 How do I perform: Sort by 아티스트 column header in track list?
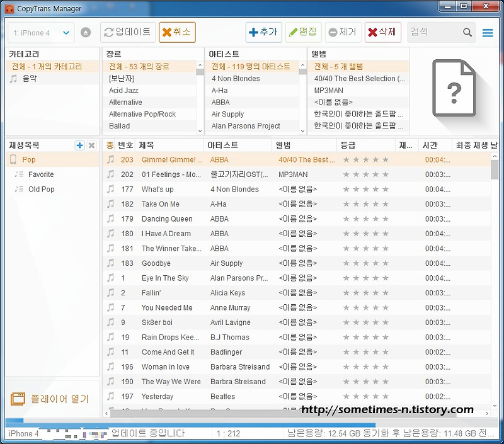238,145
